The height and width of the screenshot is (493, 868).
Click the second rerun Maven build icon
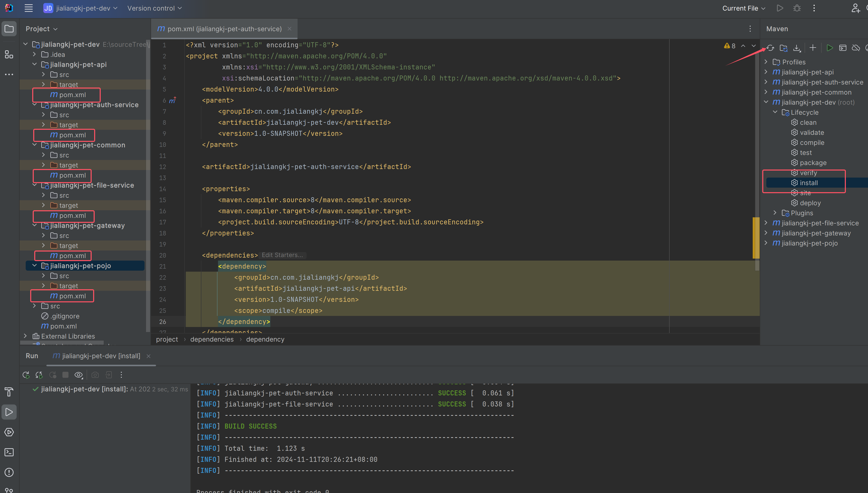(x=39, y=375)
